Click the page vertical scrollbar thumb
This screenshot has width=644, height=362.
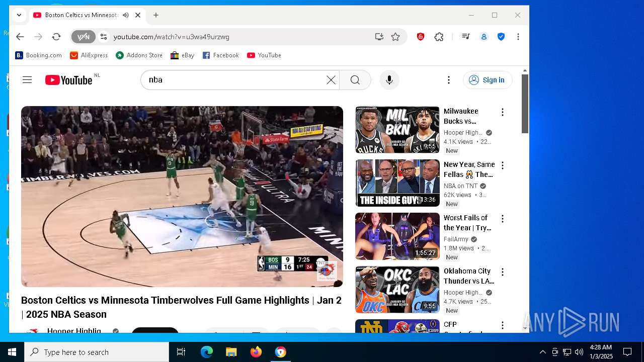[x=525, y=104]
